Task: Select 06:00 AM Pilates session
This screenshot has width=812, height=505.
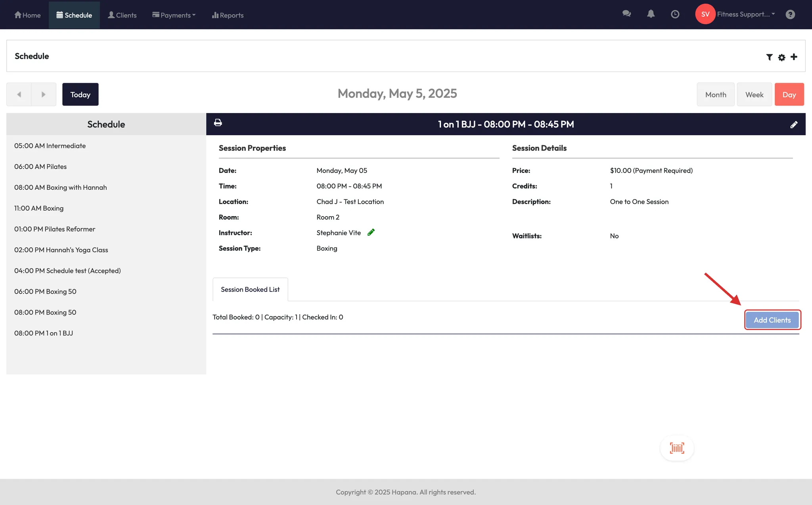Action: pos(40,167)
